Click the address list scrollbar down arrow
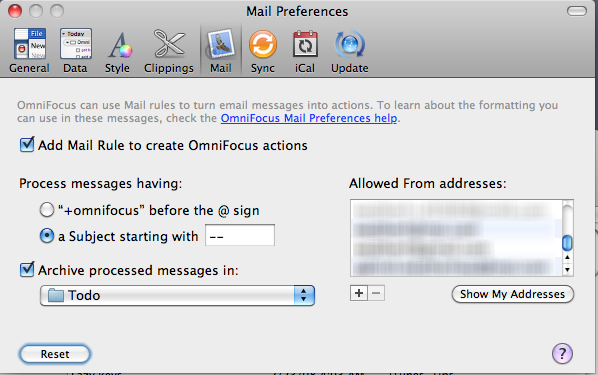The image size is (598, 375). [x=567, y=270]
